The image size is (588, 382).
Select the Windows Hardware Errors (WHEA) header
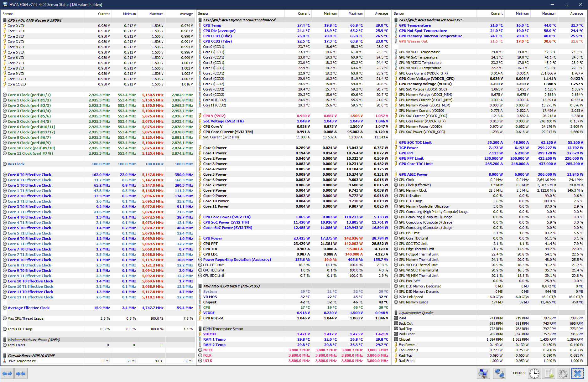(x=98, y=340)
